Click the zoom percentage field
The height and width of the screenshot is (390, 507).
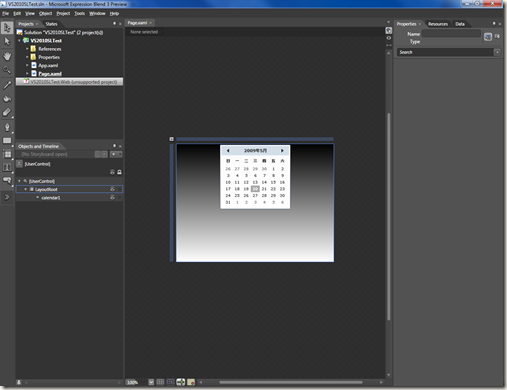point(136,382)
